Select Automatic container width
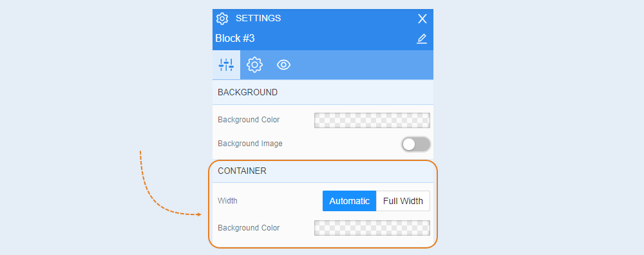 pos(350,201)
